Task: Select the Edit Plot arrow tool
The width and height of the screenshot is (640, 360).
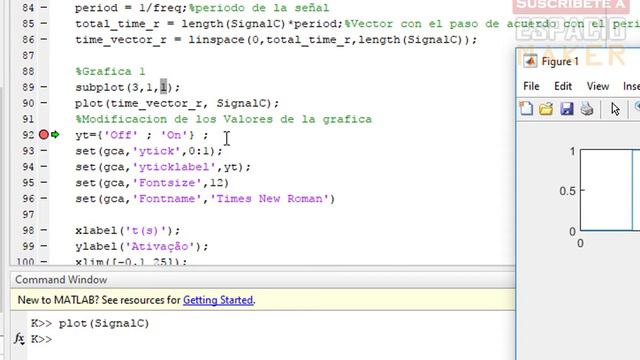Action: pyautogui.click(x=615, y=109)
